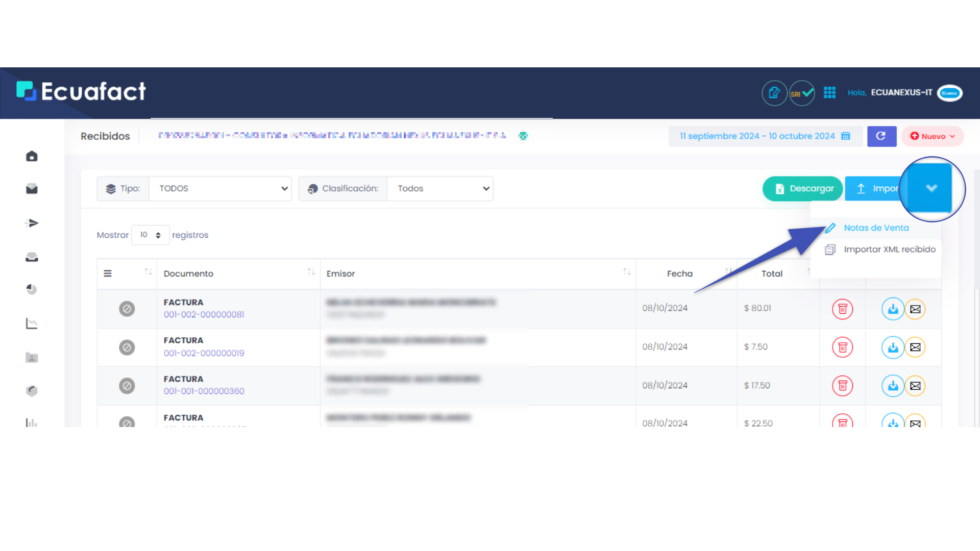This screenshot has height=551, width=980.
Task: Open the Clasificación Todos dropdown
Action: (439, 189)
